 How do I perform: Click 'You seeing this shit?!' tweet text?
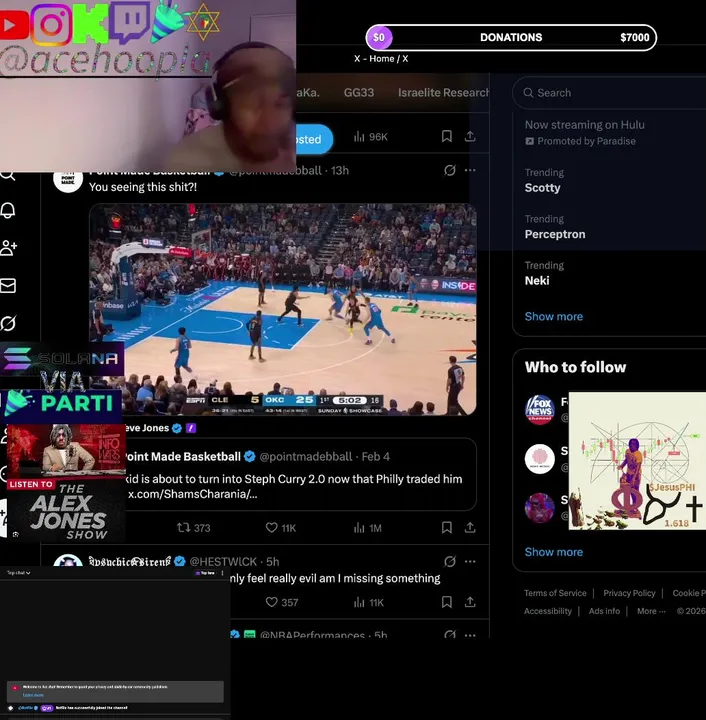[143, 187]
